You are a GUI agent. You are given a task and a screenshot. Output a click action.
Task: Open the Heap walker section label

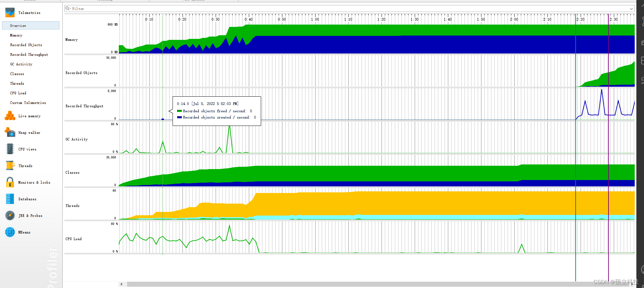click(x=29, y=133)
